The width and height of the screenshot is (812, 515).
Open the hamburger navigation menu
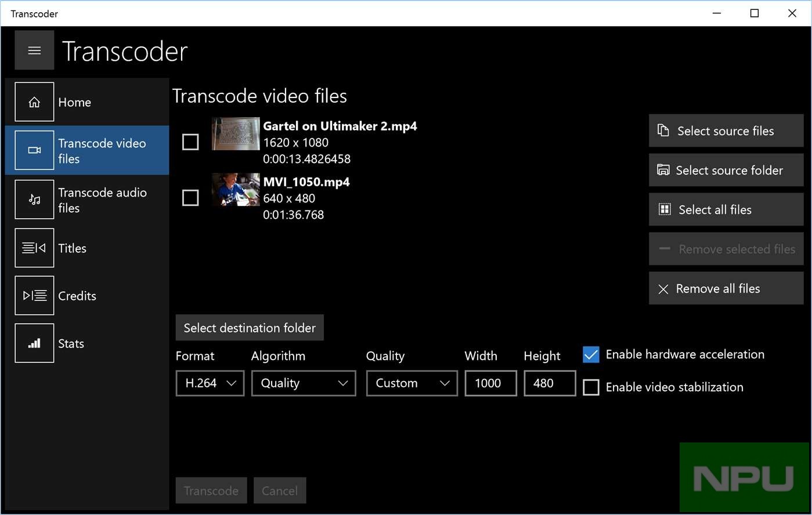[34, 50]
